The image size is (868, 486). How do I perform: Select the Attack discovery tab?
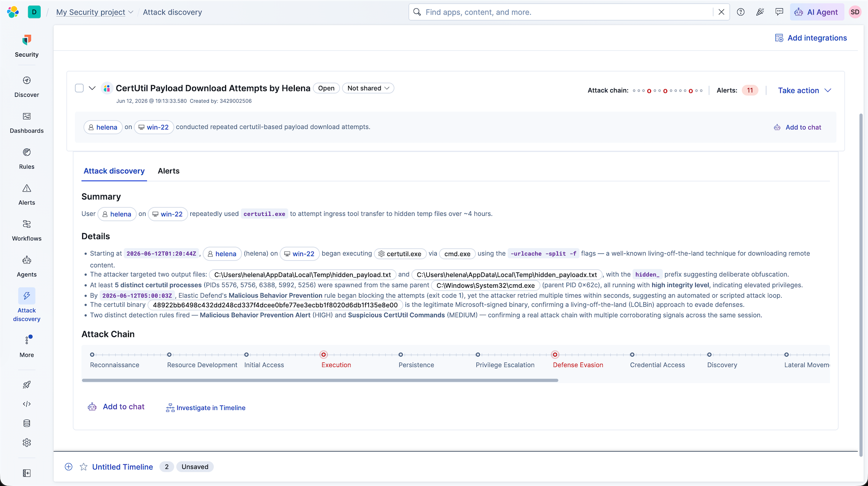click(x=114, y=171)
